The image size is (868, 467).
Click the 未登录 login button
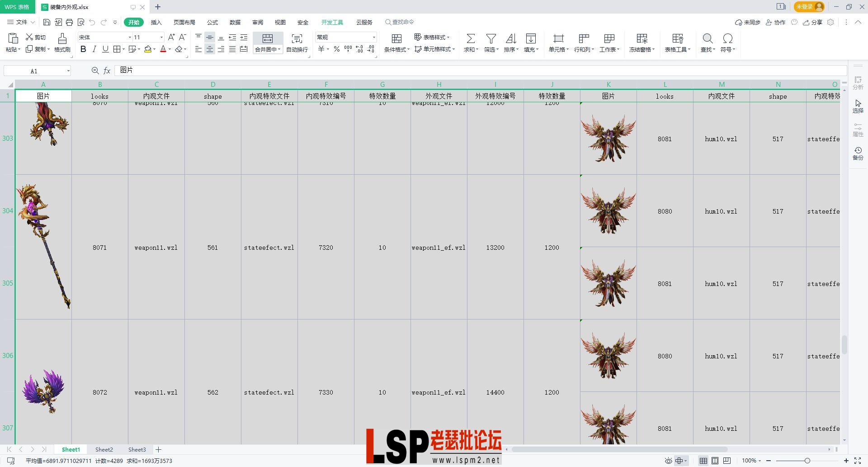(809, 7)
